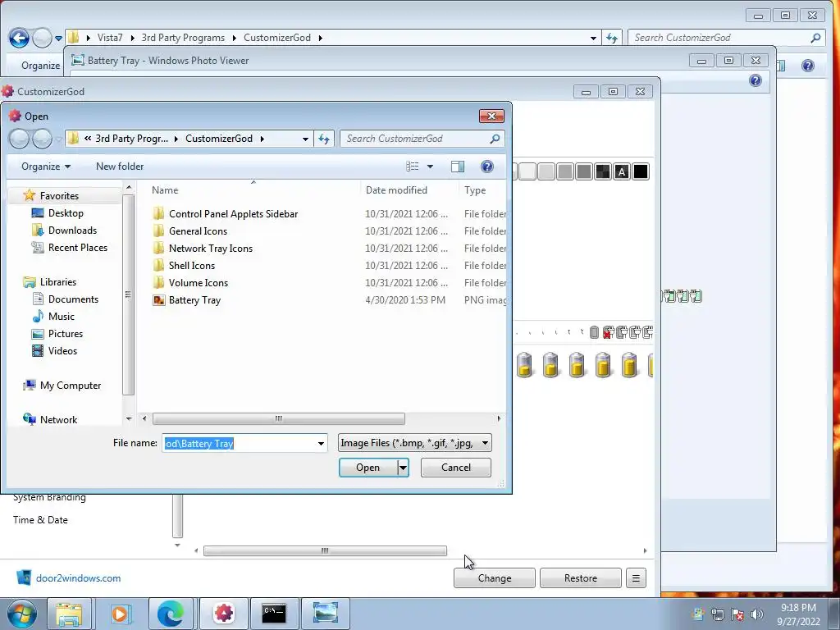Toggle the preview pane button

coord(458,167)
